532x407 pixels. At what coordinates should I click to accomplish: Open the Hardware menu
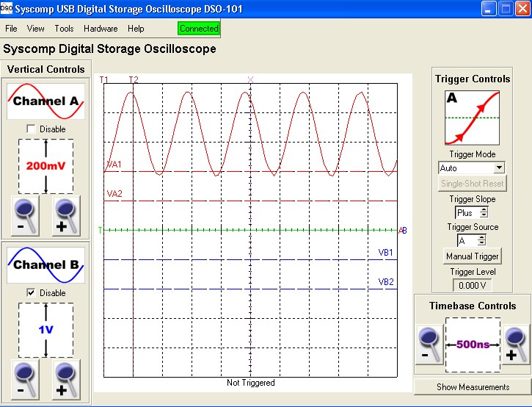tap(101, 29)
